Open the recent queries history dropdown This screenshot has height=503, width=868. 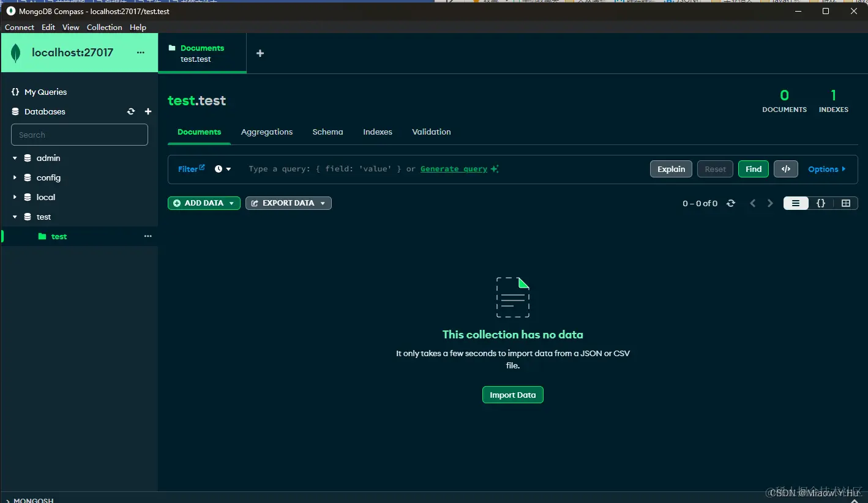click(x=223, y=169)
